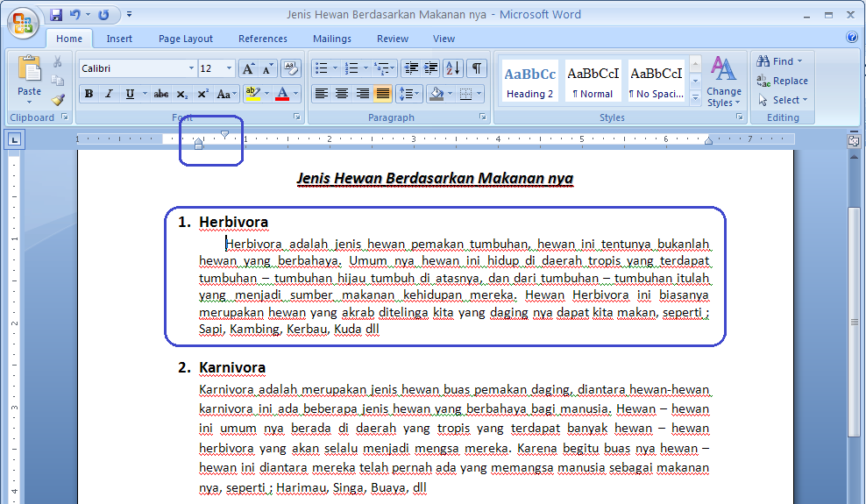
Task: Toggle Bold formatting
Action: pyautogui.click(x=89, y=94)
